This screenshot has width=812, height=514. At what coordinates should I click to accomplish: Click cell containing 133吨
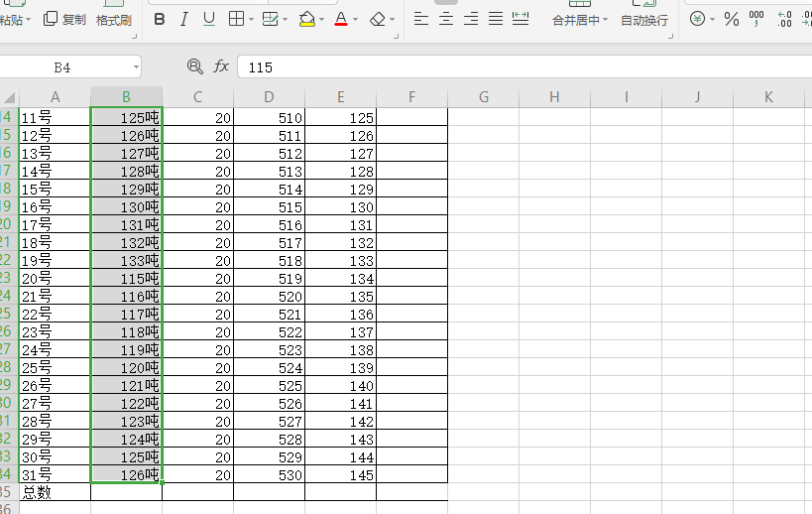126,260
